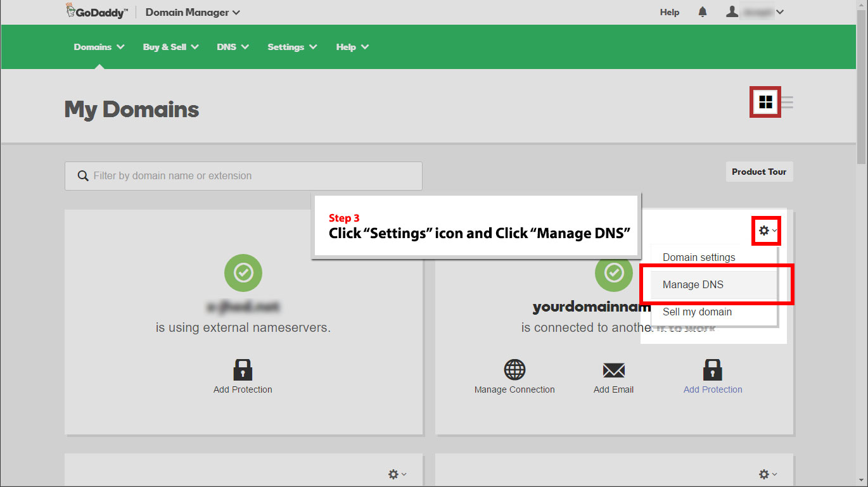
Task: Click the notification bell icon
Action: (x=702, y=11)
